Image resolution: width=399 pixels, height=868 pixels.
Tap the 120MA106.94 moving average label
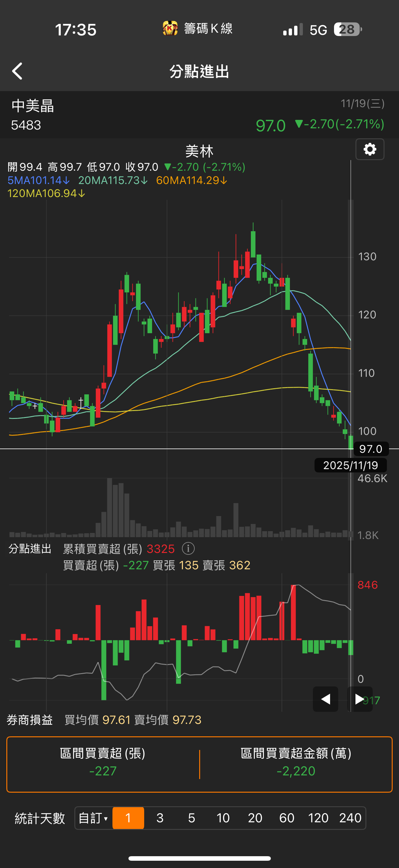pos(46,193)
